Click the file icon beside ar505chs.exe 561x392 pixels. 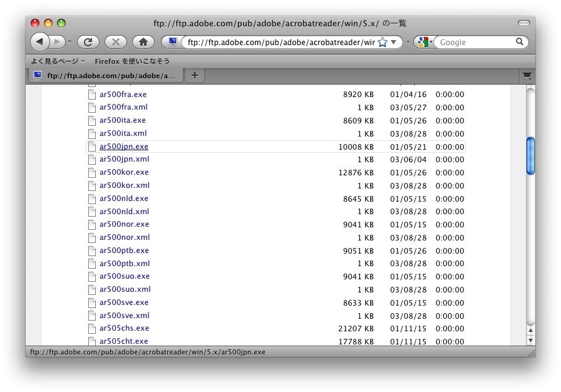(x=92, y=328)
